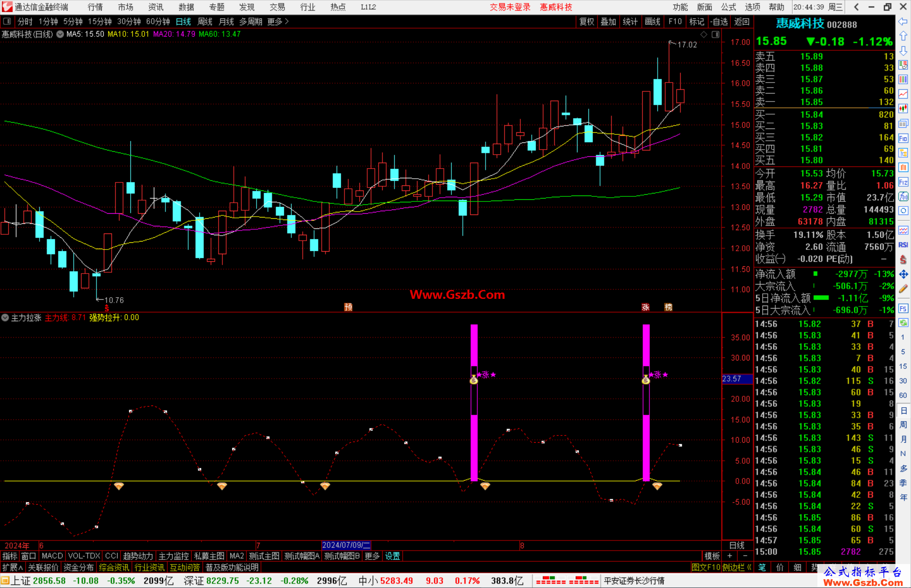Screen dimensions: 911x588
Task: Switch sidebar period to 周 weekly
Action: point(903,425)
